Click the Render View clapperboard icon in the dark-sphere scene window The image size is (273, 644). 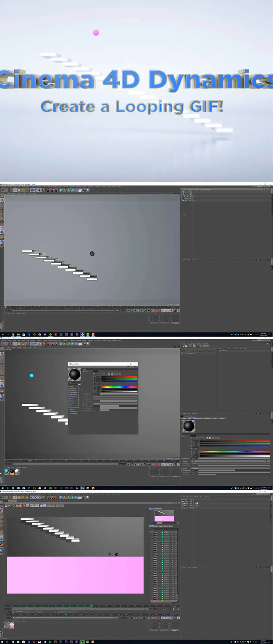[48, 190]
